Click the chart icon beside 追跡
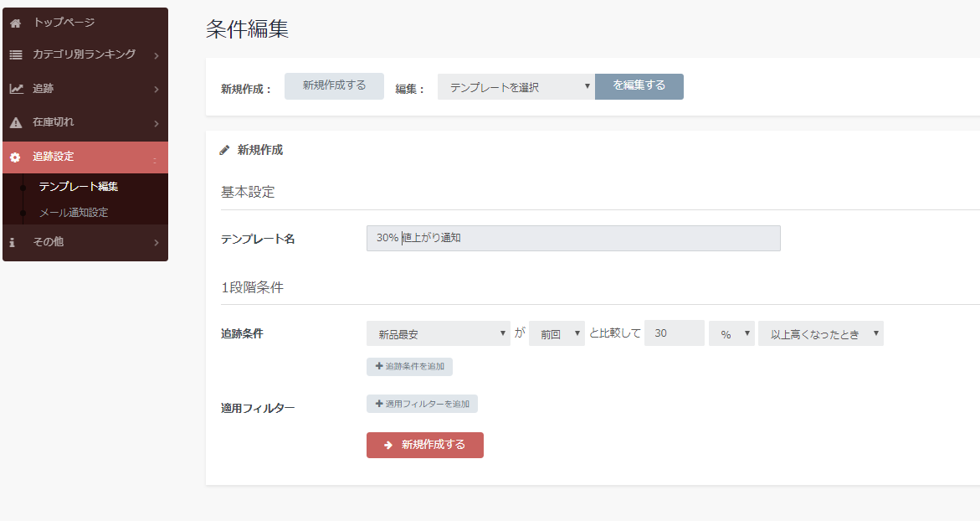Screen dimensions: 980x521 click(x=16, y=89)
